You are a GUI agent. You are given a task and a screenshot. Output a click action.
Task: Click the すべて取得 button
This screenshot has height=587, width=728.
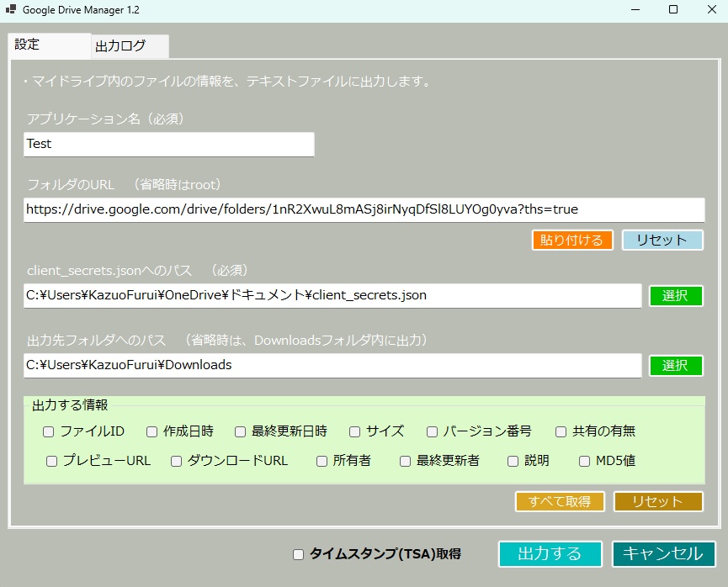560,501
